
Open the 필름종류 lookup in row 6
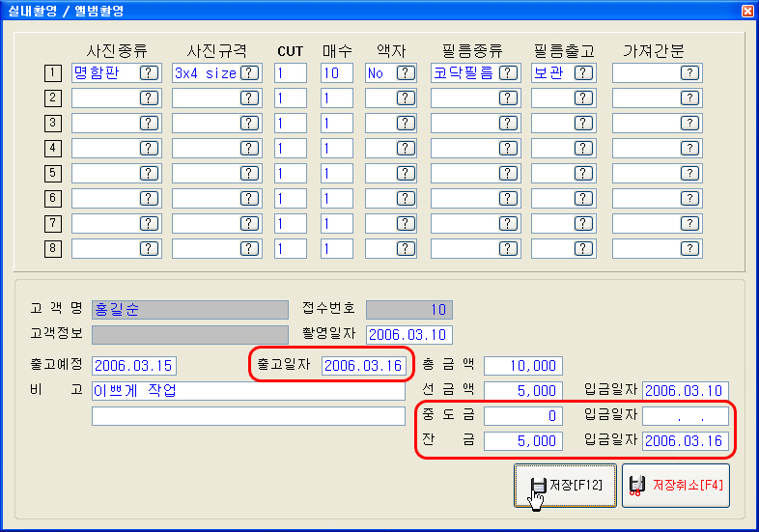click(x=508, y=199)
